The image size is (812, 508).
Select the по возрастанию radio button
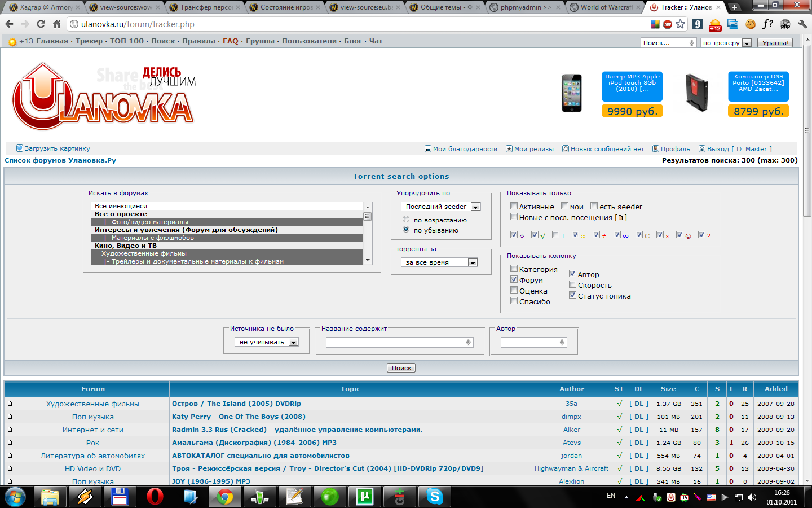pos(406,219)
